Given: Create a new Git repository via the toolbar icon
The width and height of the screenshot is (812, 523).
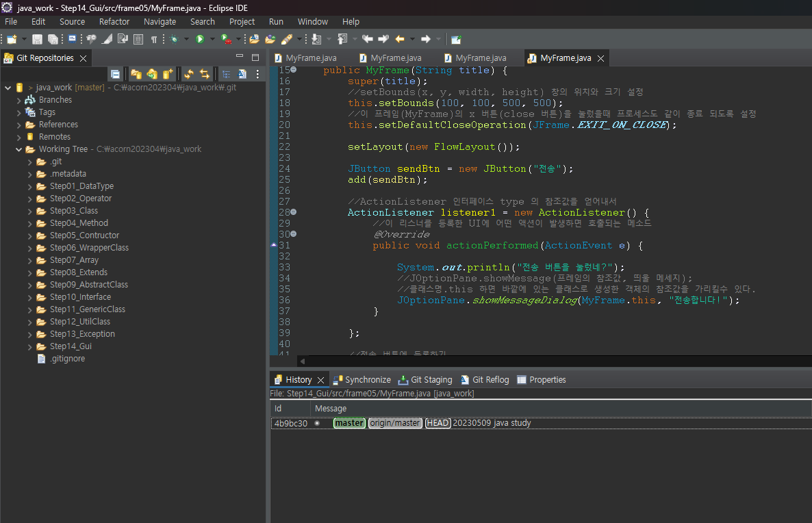Looking at the screenshot, I should pos(167,74).
